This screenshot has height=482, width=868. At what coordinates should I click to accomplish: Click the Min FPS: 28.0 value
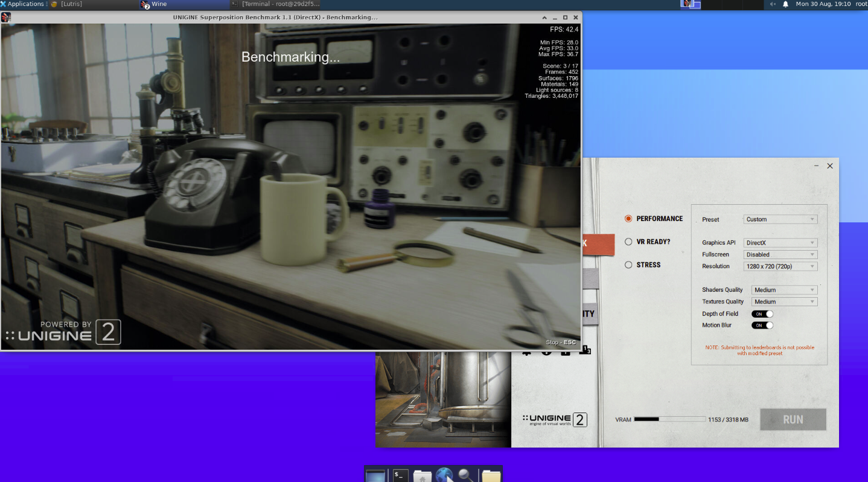559,42
